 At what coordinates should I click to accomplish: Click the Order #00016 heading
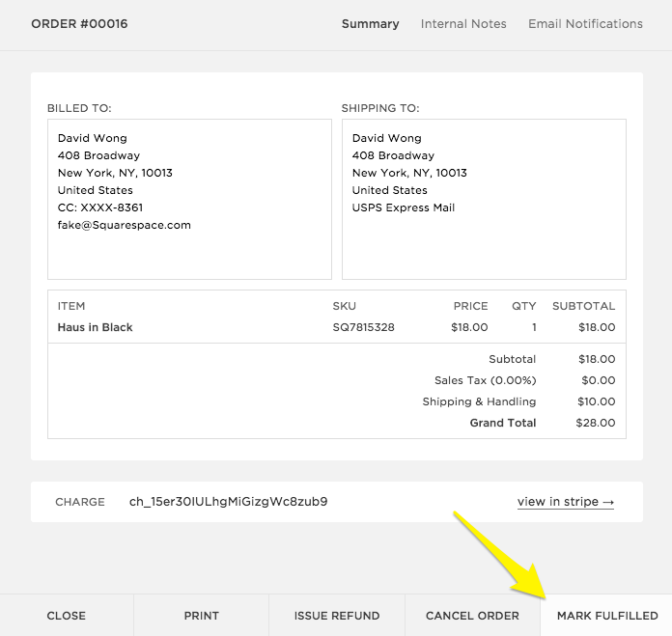(79, 23)
